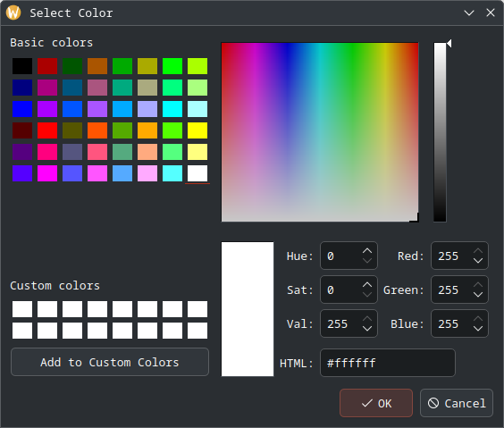Pick the pure red basic color swatch
The height and width of the screenshot is (428, 504).
pos(47,130)
